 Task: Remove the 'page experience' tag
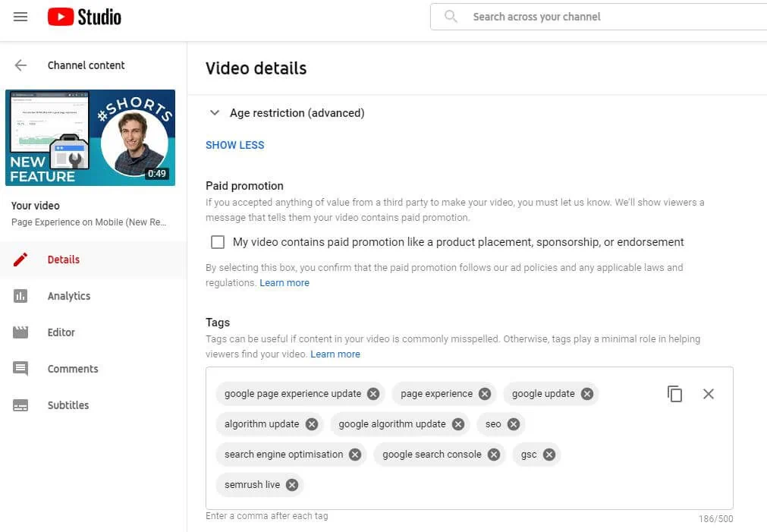485,394
